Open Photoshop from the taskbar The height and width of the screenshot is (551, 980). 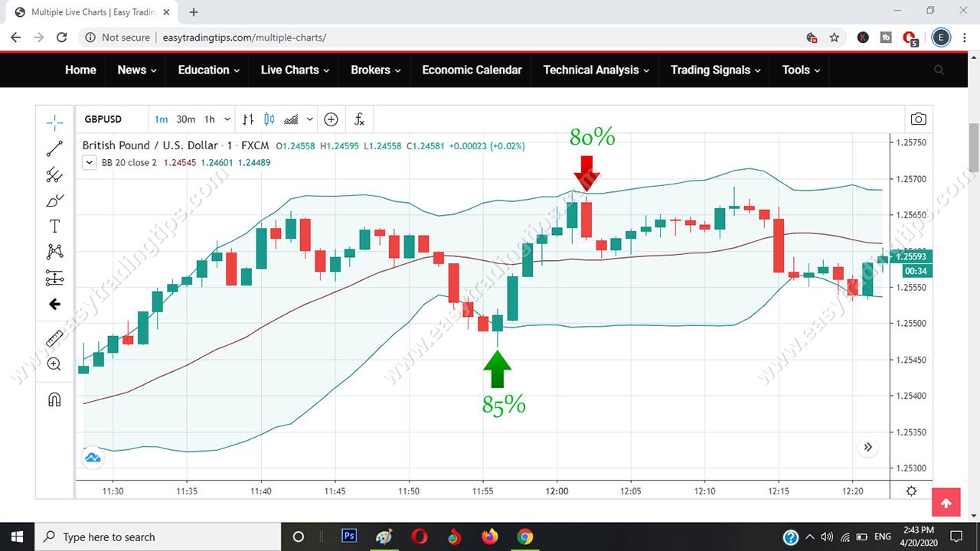point(348,536)
